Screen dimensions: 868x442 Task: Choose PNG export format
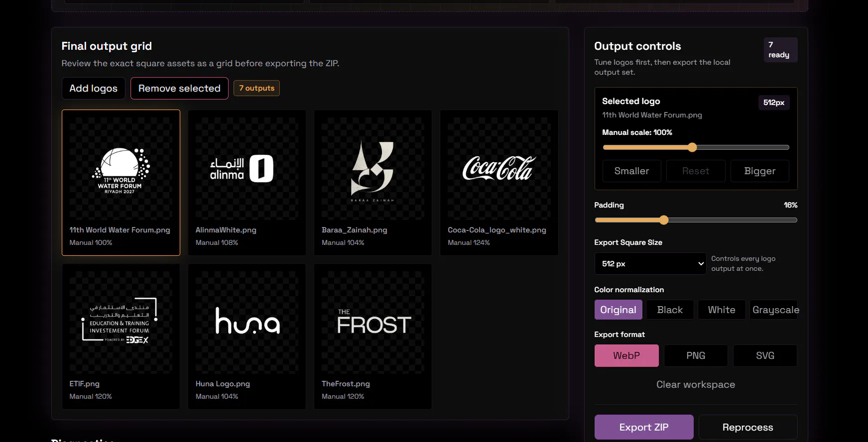(x=696, y=356)
